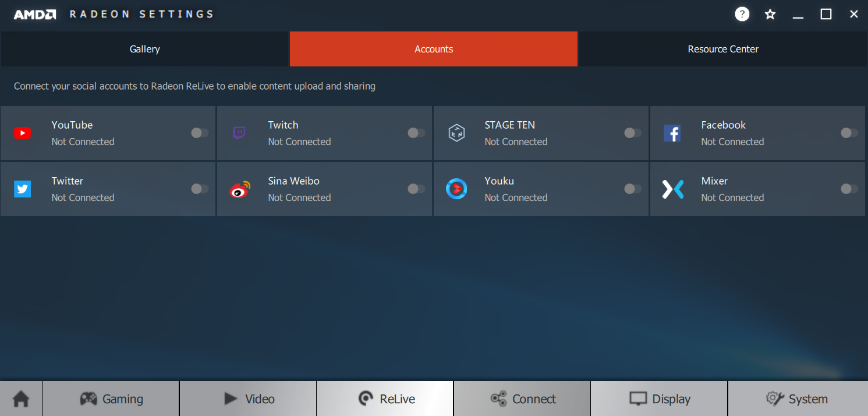The height and width of the screenshot is (416, 868).
Task: Go to the Display section
Action: [659, 399]
